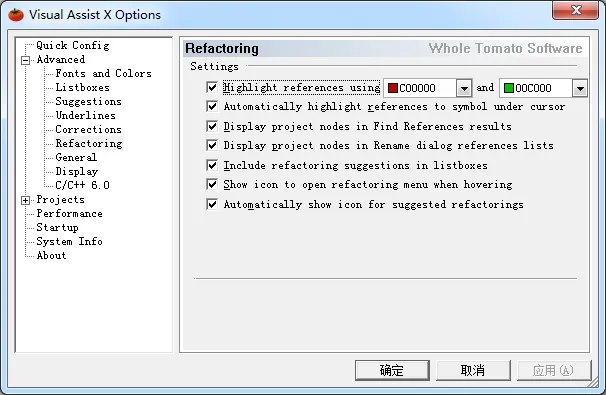Click the 确定 (OK) button
Image resolution: width=606 pixels, height=395 pixels.
[392, 370]
